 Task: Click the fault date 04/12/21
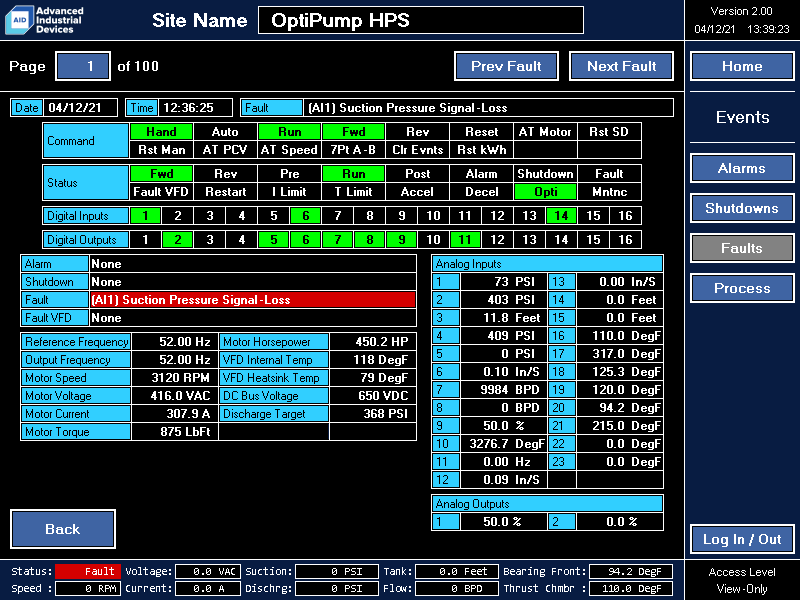point(81,108)
